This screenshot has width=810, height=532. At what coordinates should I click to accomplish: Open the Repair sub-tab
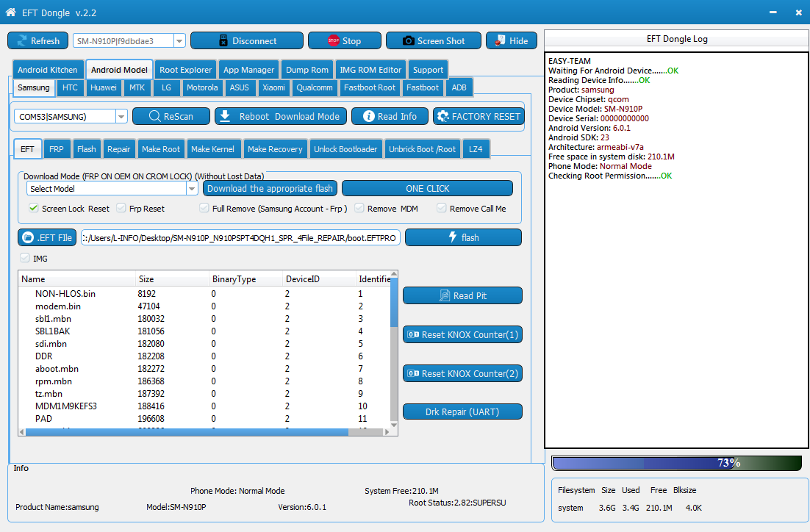tap(119, 148)
